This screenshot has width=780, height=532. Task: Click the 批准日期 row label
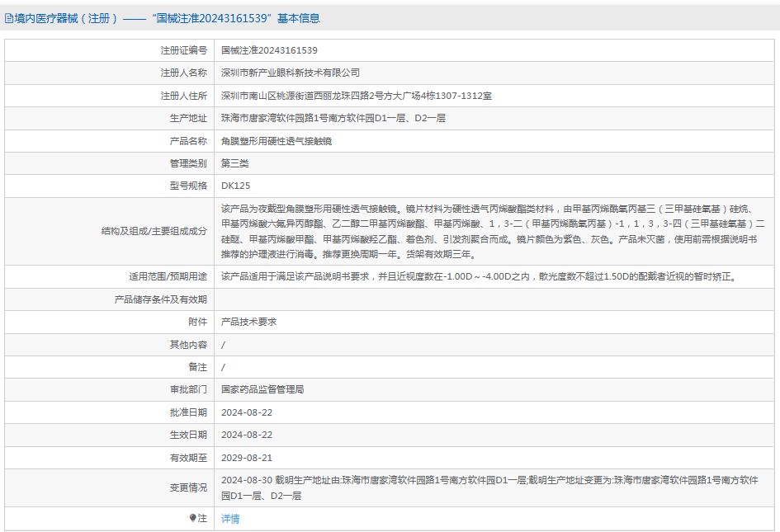188,412
